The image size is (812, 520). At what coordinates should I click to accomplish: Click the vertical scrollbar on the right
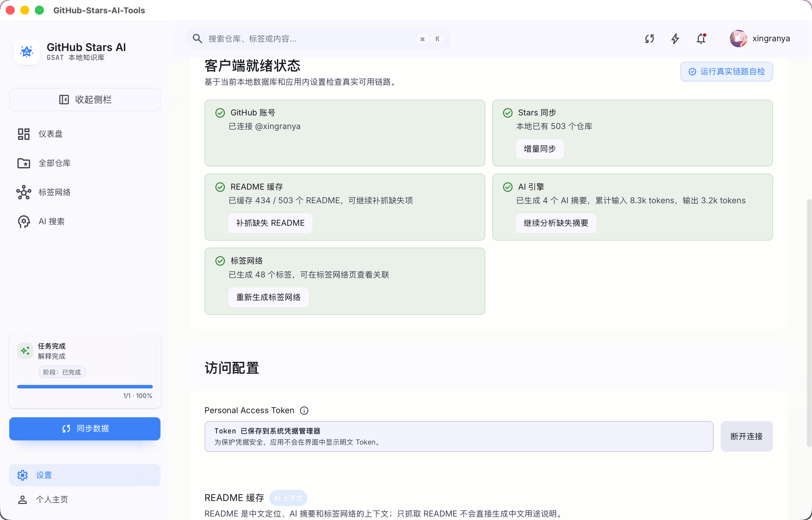tap(809, 323)
